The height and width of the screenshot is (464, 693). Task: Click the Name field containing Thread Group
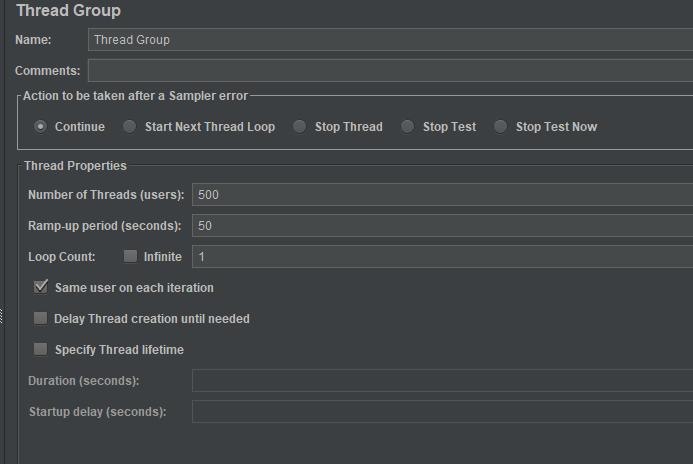[x=391, y=39]
